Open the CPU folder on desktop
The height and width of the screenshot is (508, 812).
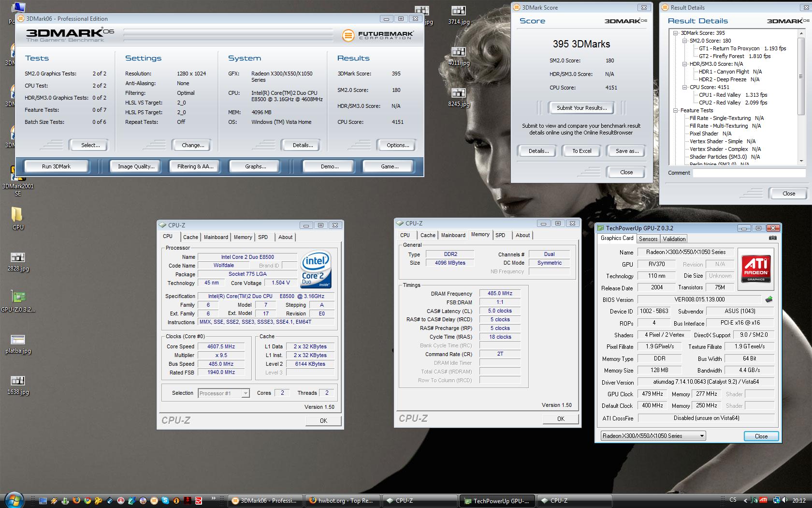(17, 219)
